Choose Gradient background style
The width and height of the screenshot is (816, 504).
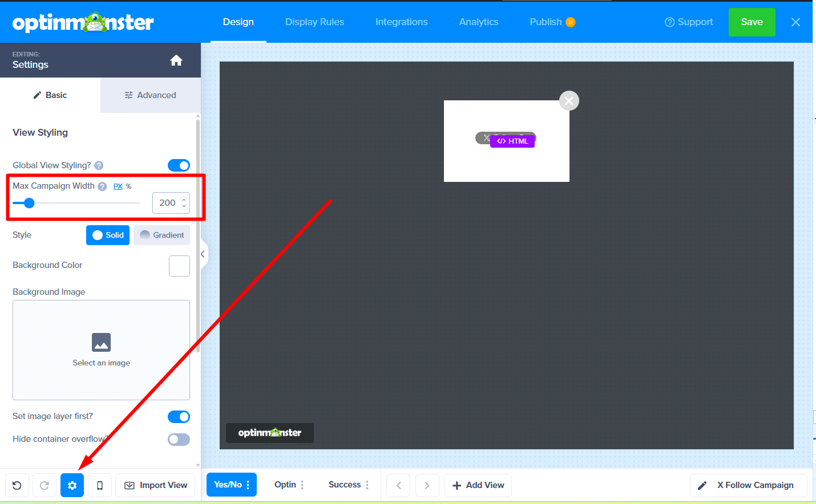click(161, 235)
